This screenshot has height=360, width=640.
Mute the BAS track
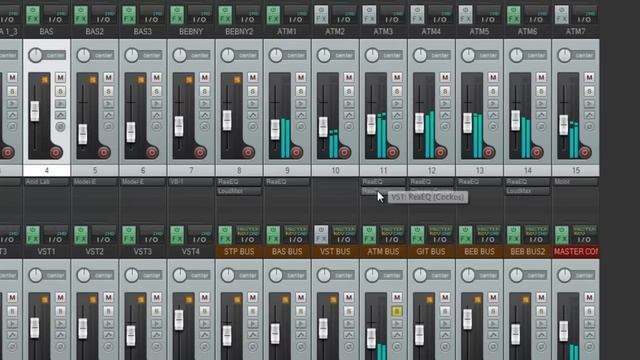(60, 77)
